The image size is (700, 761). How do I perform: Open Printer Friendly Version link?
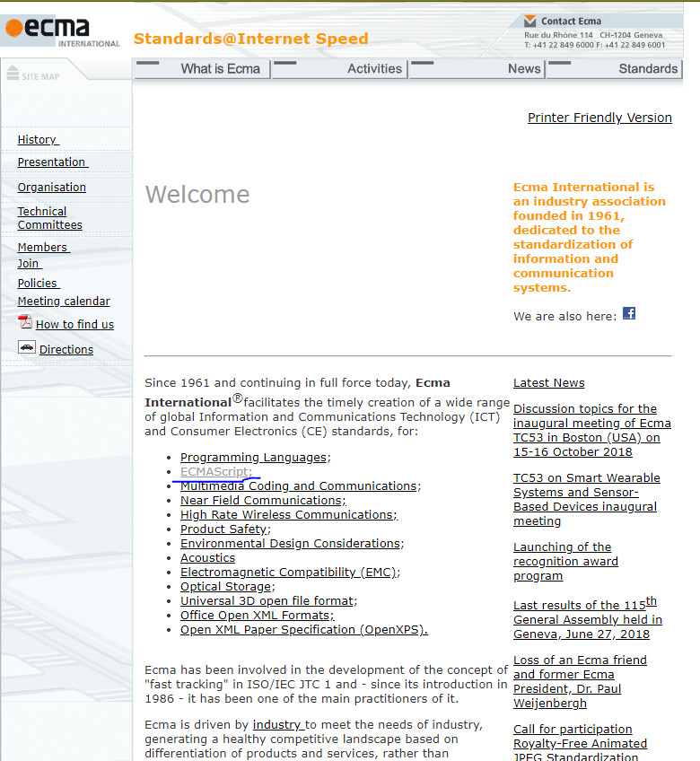click(x=599, y=118)
